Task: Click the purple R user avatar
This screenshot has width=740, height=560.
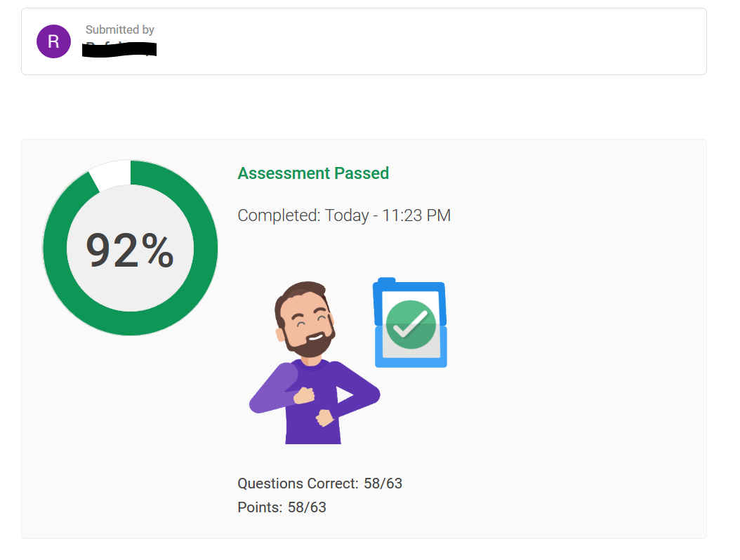Action: click(x=53, y=41)
